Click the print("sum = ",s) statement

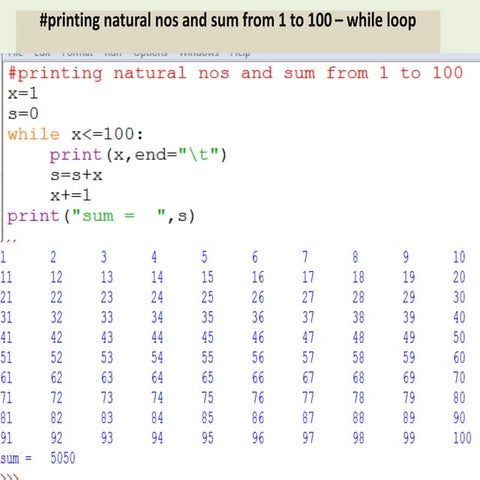[x=101, y=216]
